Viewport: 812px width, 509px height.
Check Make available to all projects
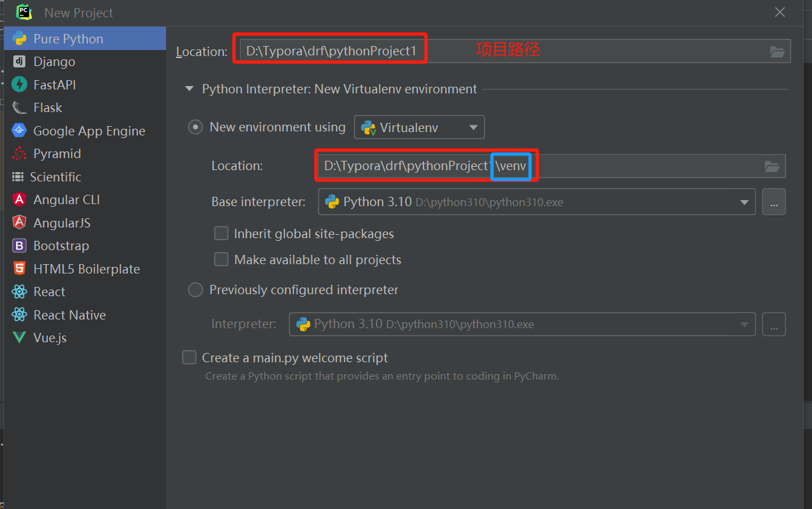221,260
